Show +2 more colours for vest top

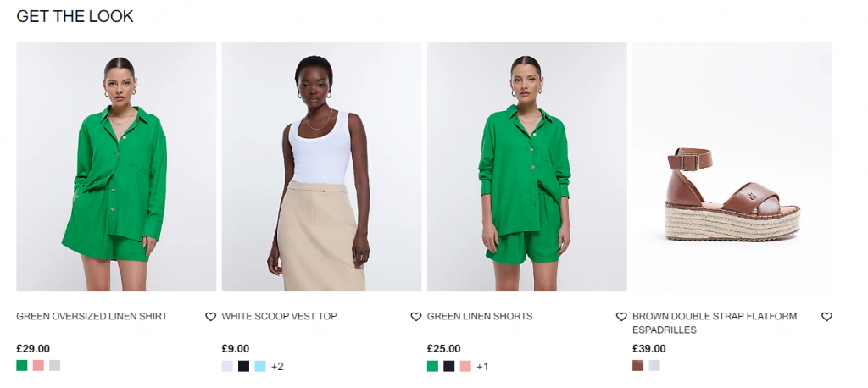click(x=277, y=367)
